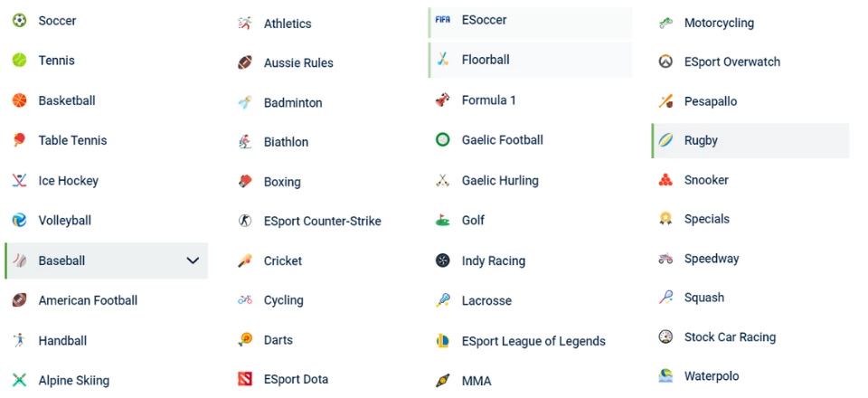Screen dimensions: 868x398
Task: Click the League of Legends icon
Action: tap(442, 341)
